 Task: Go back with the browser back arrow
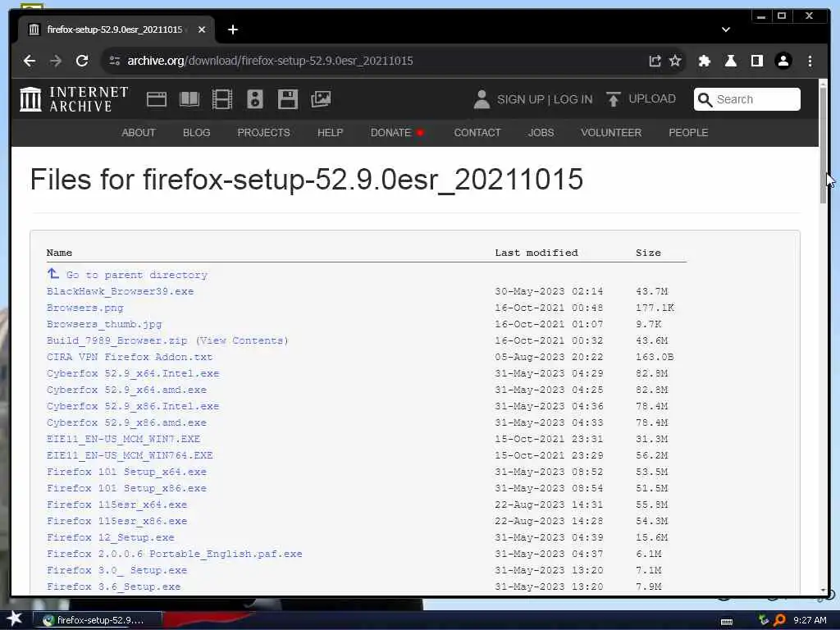click(30, 61)
